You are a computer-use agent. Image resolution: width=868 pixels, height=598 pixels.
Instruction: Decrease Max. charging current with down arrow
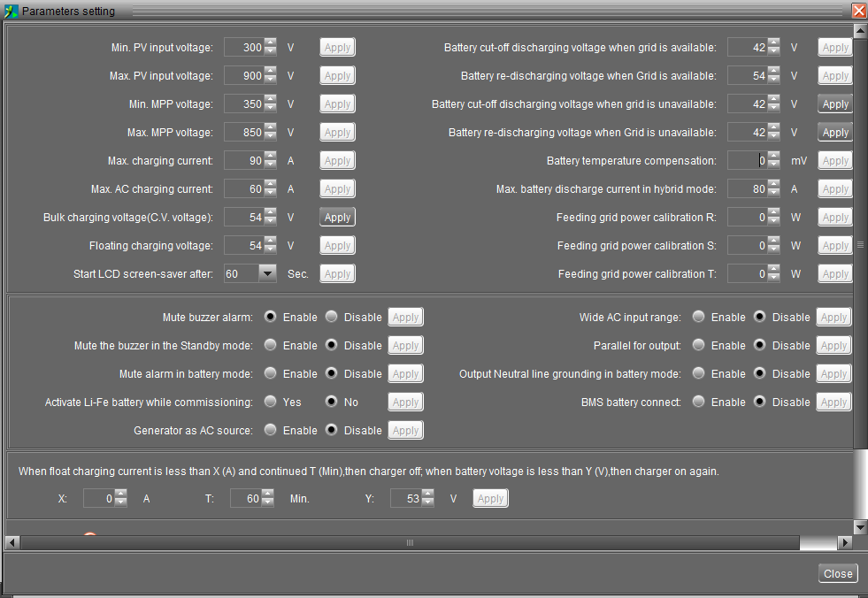point(271,165)
